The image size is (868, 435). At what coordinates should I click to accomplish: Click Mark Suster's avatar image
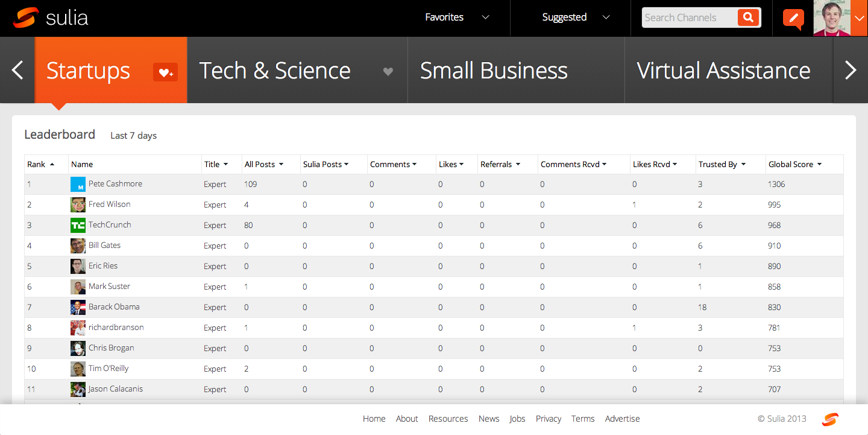78,287
